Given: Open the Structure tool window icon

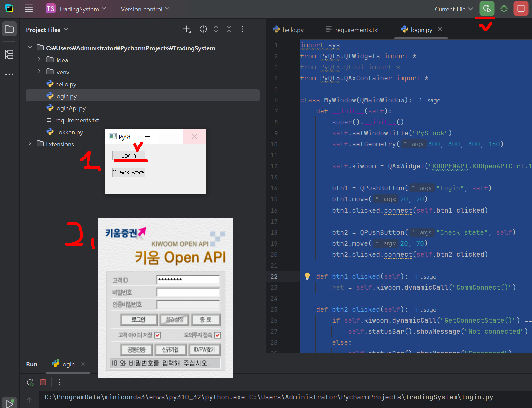Looking at the screenshot, I should [x=9, y=54].
